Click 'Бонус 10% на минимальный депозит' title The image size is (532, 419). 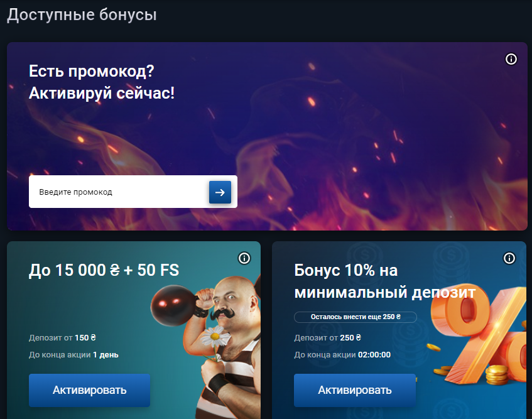click(x=385, y=281)
